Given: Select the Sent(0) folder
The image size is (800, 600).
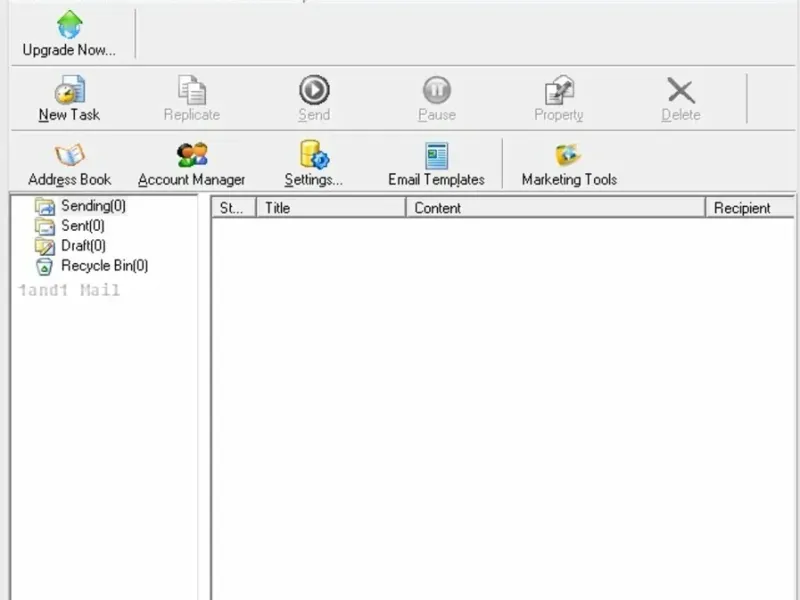Looking at the screenshot, I should point(70,226).
